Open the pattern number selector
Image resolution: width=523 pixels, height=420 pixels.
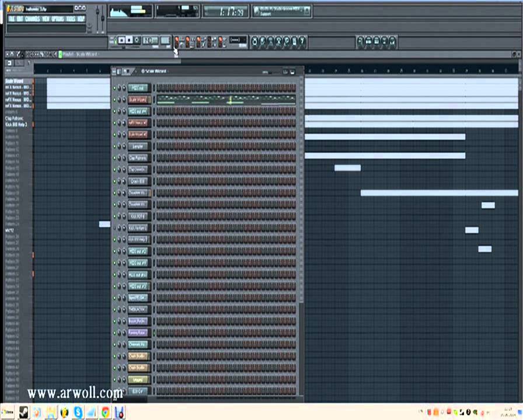(165, 41)
